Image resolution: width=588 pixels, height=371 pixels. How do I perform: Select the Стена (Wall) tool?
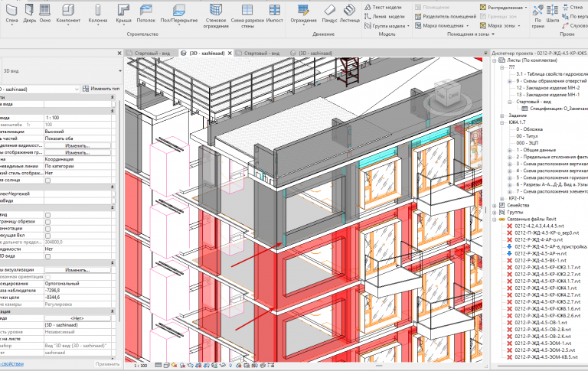[12, 13]
